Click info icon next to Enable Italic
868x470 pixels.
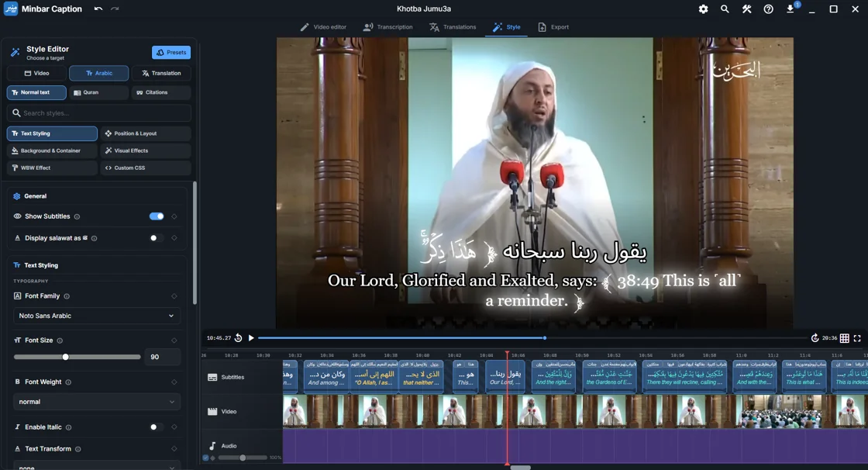coord(69,427)
